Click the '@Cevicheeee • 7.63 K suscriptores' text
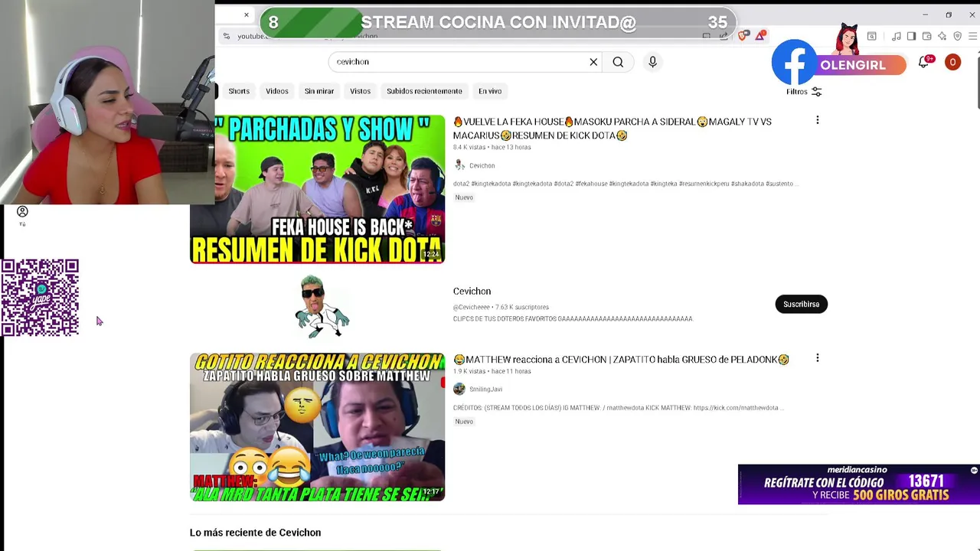The image size is (980, 551). [501, 308]
